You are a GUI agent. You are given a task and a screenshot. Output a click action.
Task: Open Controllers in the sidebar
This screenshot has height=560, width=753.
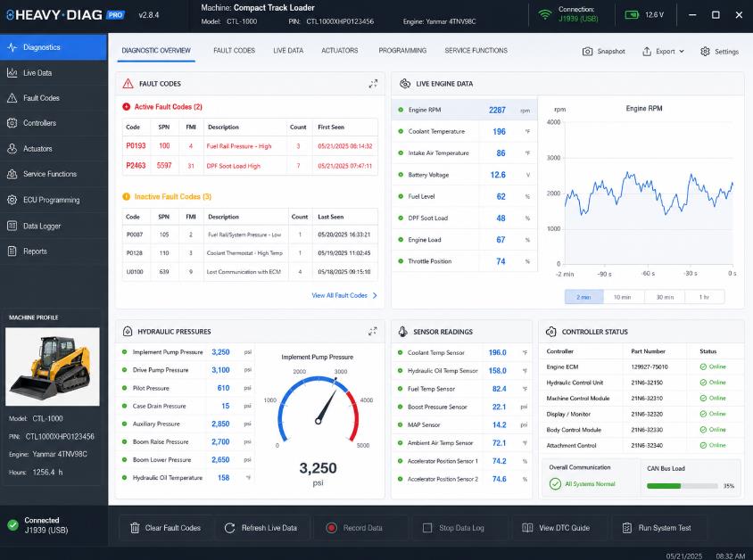coord(54,123)
